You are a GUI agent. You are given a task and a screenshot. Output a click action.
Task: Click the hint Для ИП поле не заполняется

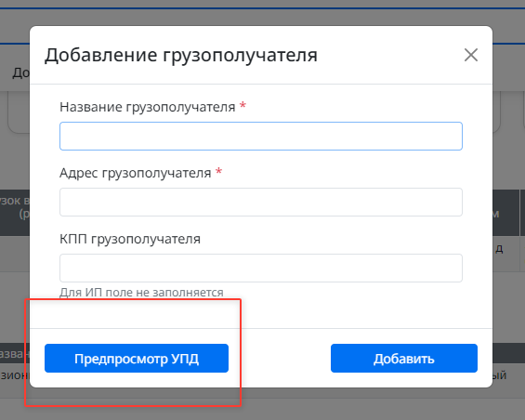point(141,293)
